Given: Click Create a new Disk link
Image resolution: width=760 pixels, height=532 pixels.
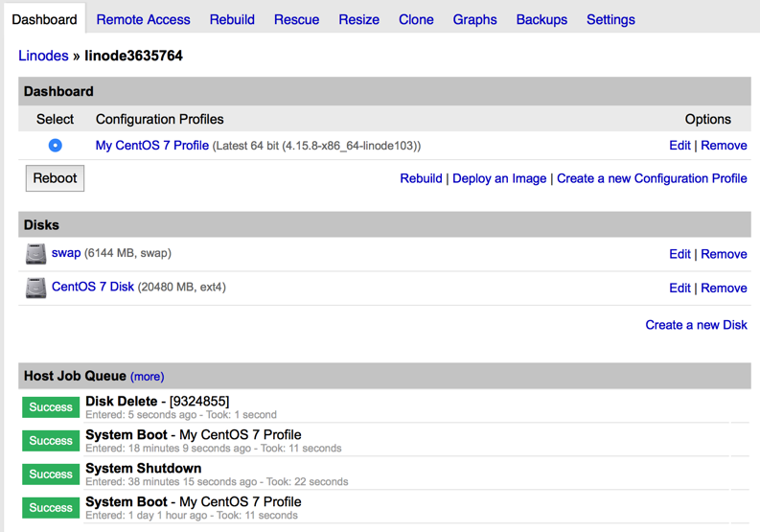Looking at the screenshot, I should [x=696, y=325].
